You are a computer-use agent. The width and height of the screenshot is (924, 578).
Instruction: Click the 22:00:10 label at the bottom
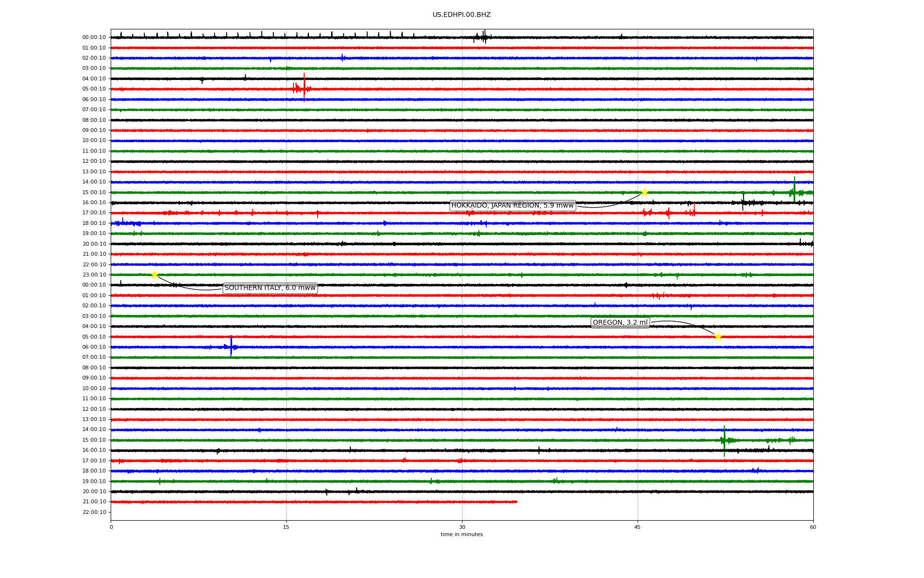point(94,512)
